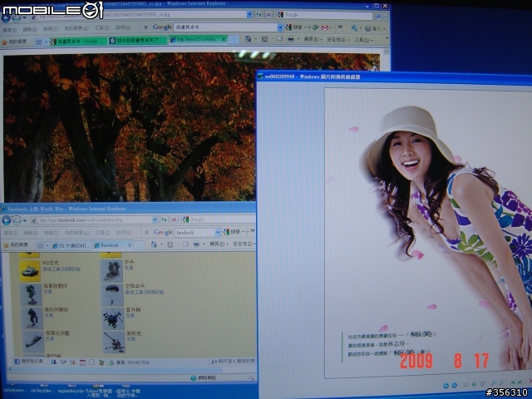Viewport: 532px width, 399px height.
Task: Open Quick Tabs in the top IE window
Action: pos(39,42)
